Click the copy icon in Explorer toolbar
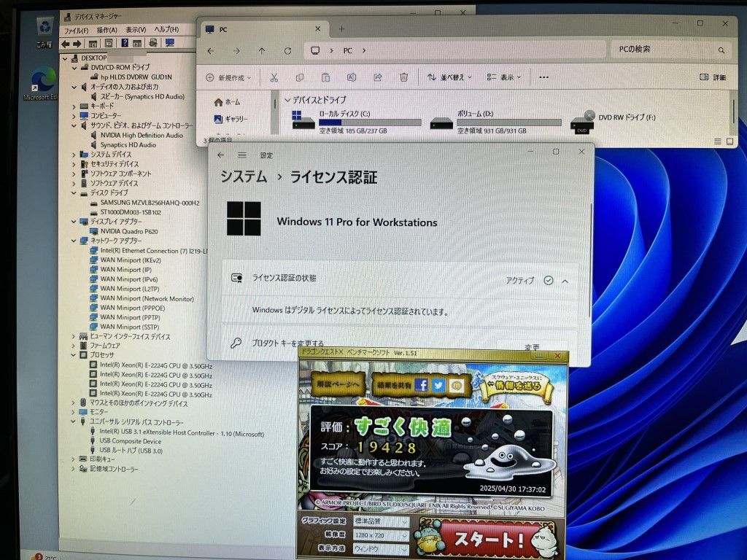Screen dimensions: 747x560 click(300, 77)
